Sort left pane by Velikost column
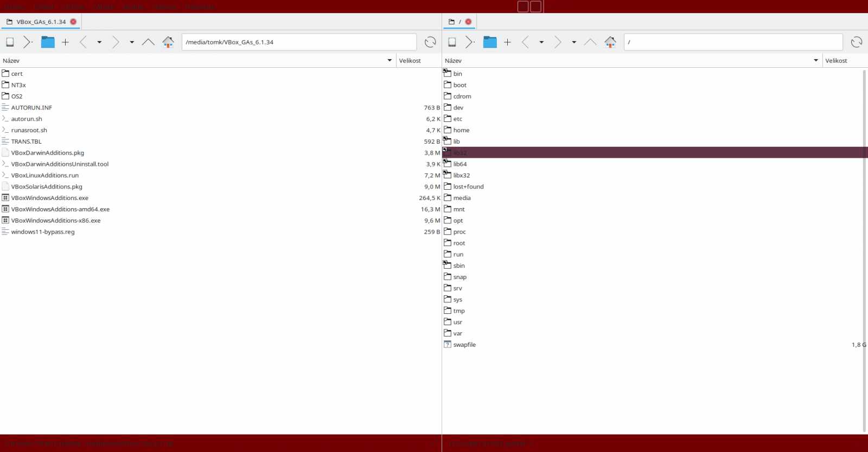 click(418, 61)
